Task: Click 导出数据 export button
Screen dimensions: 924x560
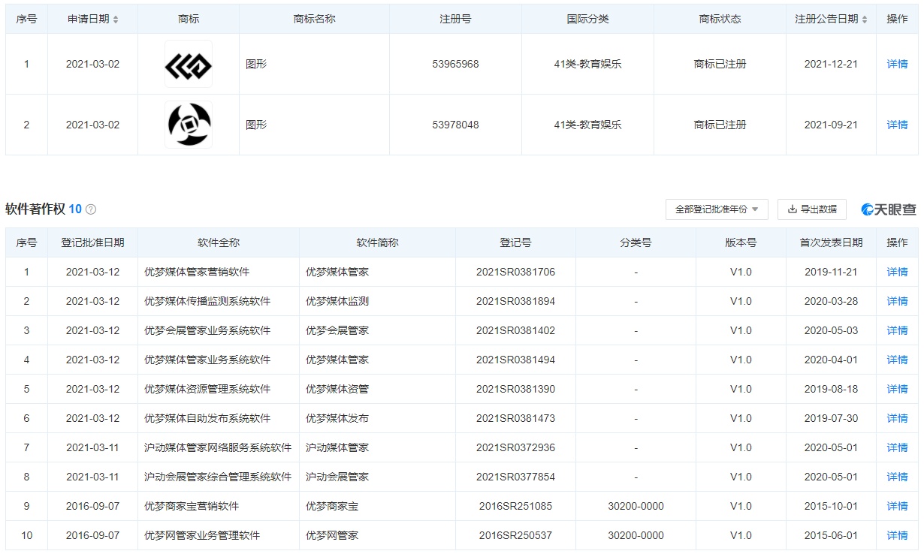Action: click(x=812, y=209)
